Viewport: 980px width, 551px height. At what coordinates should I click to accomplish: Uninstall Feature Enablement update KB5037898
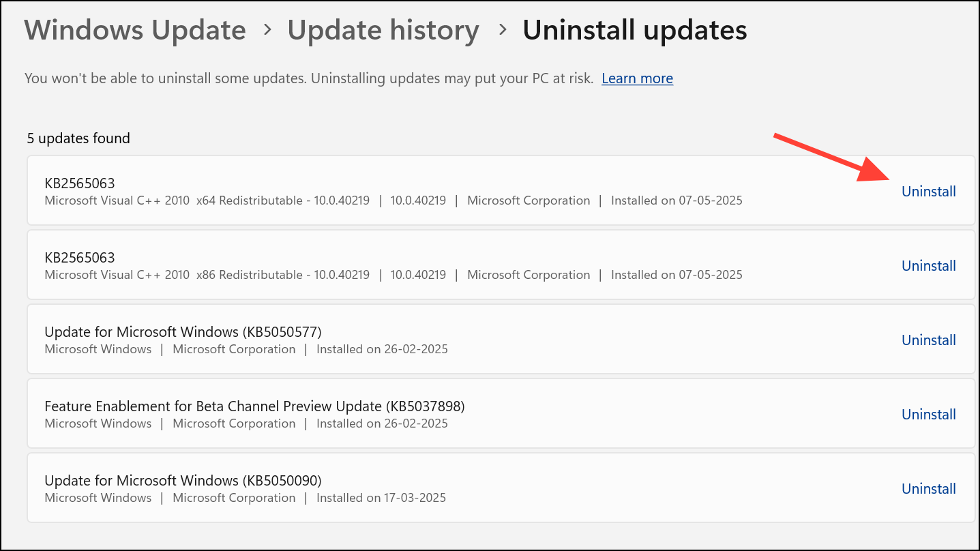929,415
